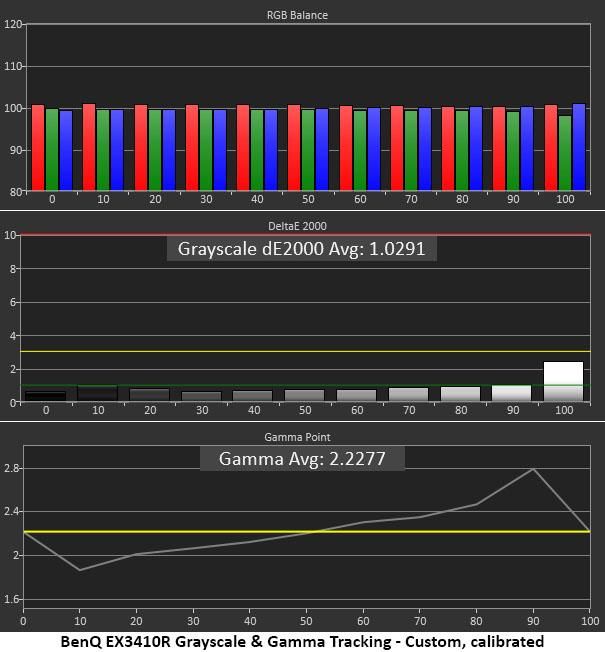This screenshot has height=652, width=605.
Task: Click the green bar at 100 in RGB Balance
Action: click(x=565, y=153)
